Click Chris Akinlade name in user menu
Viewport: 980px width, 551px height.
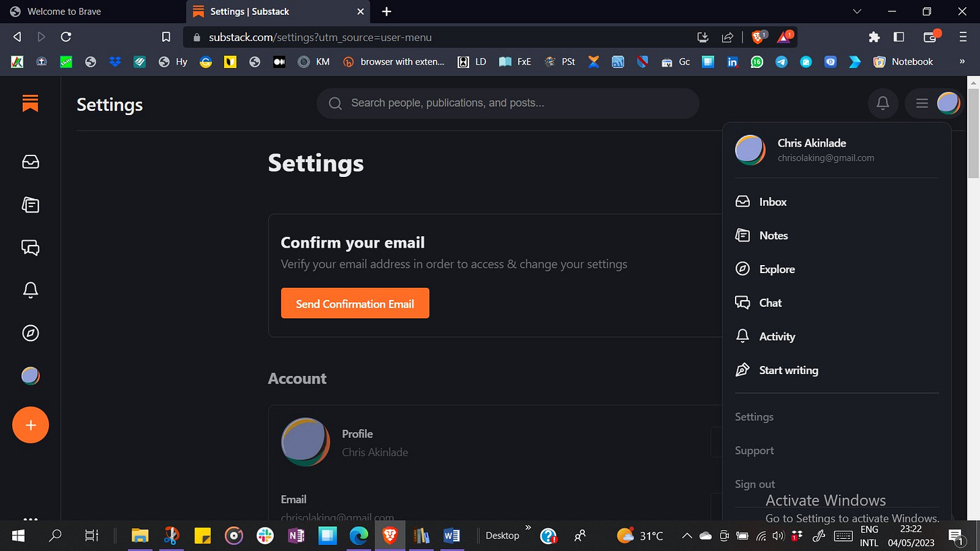pyautogui.click(x=812, y=143)
